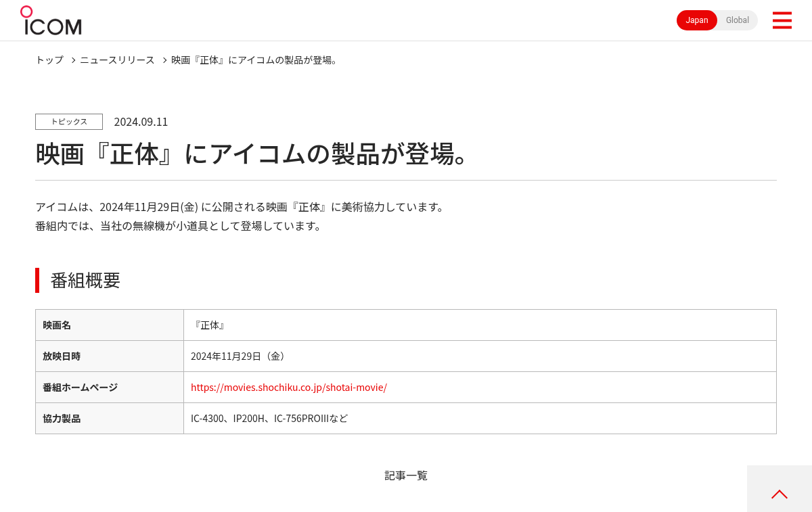Viewport: 812px width, 512px height.
Task: Select the 2024年11月29日（金） table cell
Action: (x=480, y=356)
